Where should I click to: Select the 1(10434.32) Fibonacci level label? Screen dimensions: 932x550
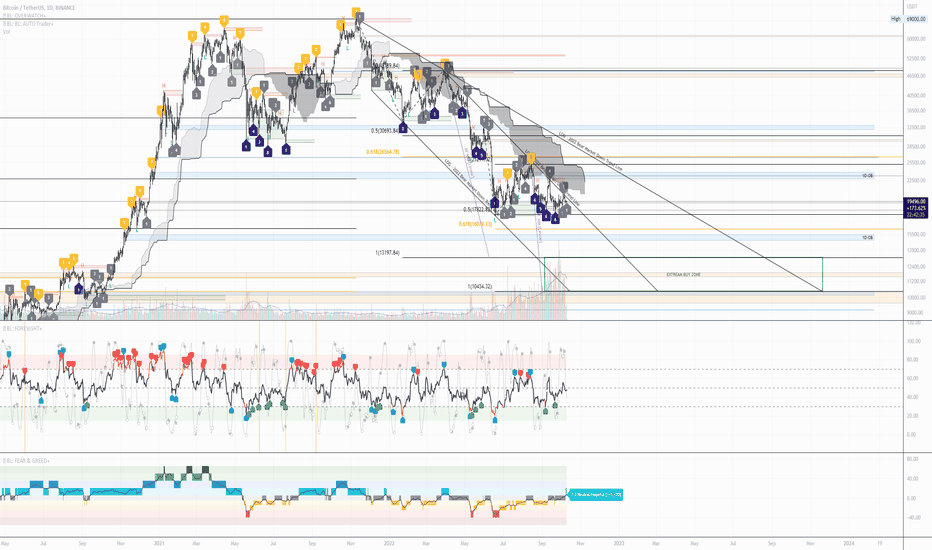click(x=480, y=287)
